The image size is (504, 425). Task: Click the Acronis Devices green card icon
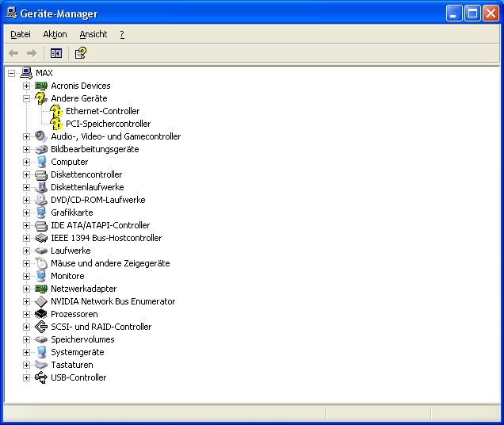pyautogui.click(x=41, y=86)
